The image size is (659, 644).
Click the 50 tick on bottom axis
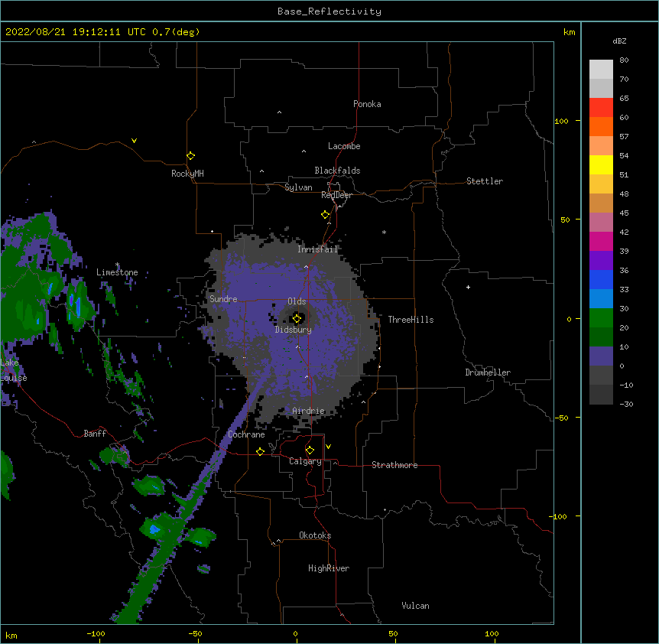[x=393, y=634]
